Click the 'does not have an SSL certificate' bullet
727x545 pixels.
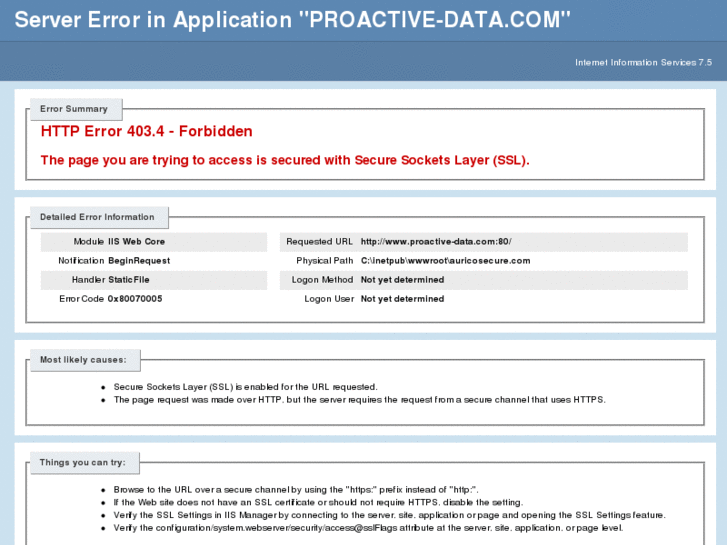click(319, 502)
